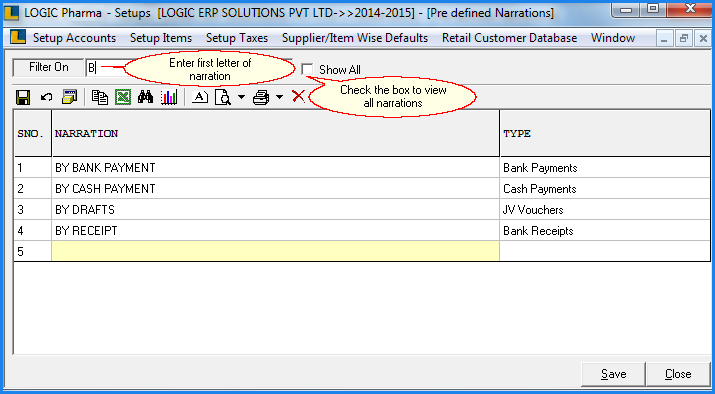Export to Excel using green toolbar icon
Screen dimensions: 715x394
[123, 97]
